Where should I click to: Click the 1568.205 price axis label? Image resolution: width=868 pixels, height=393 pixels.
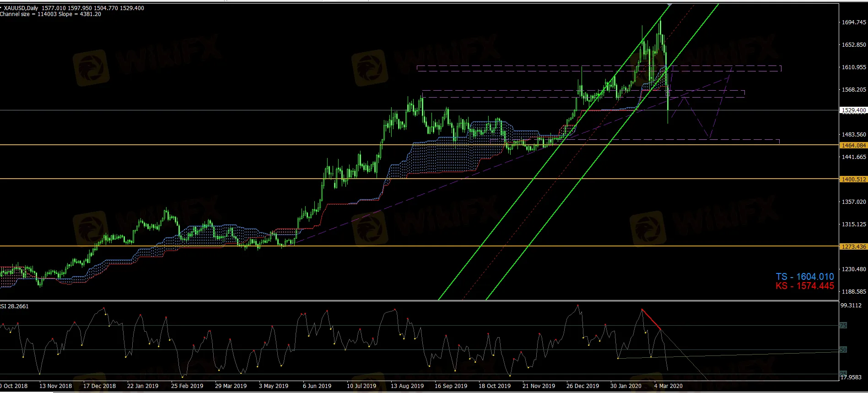(x=854, y=90)
